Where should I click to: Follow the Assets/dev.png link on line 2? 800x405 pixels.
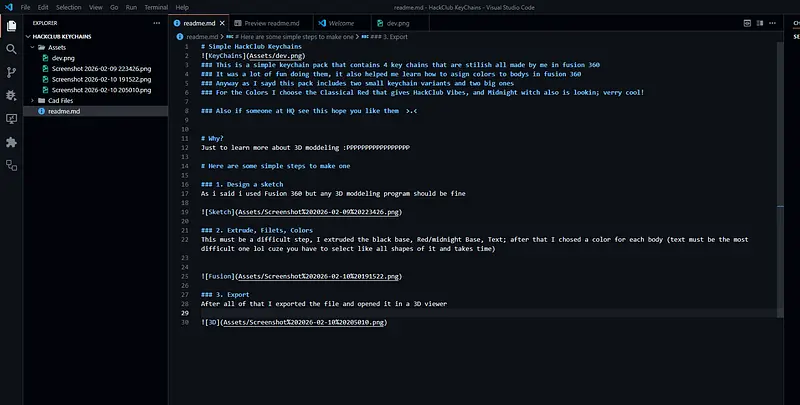[269, 56]
